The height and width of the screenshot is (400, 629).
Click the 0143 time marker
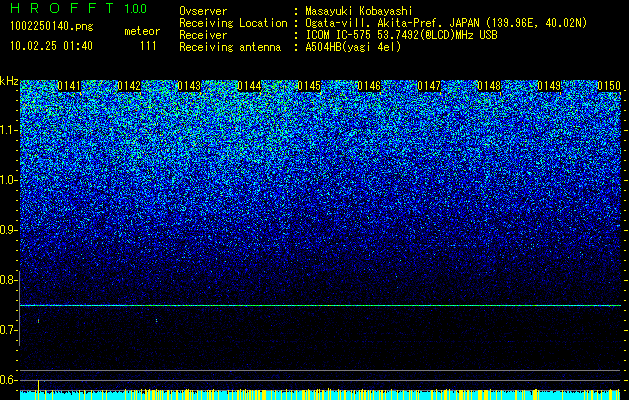(189, 86)
